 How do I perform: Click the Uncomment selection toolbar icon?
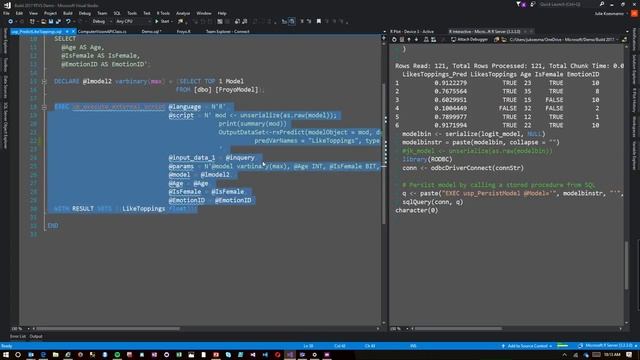309,21
